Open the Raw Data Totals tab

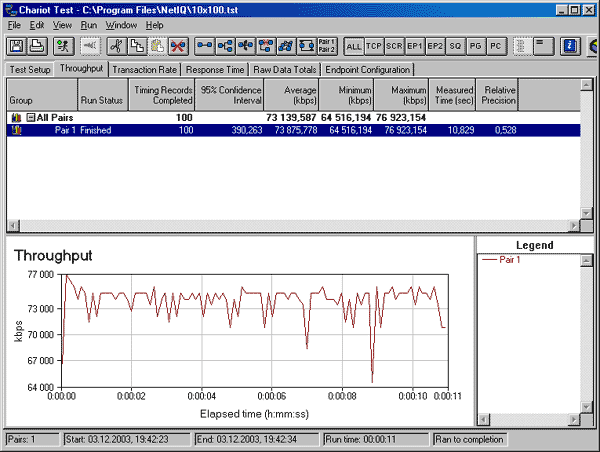pos(285,70)
